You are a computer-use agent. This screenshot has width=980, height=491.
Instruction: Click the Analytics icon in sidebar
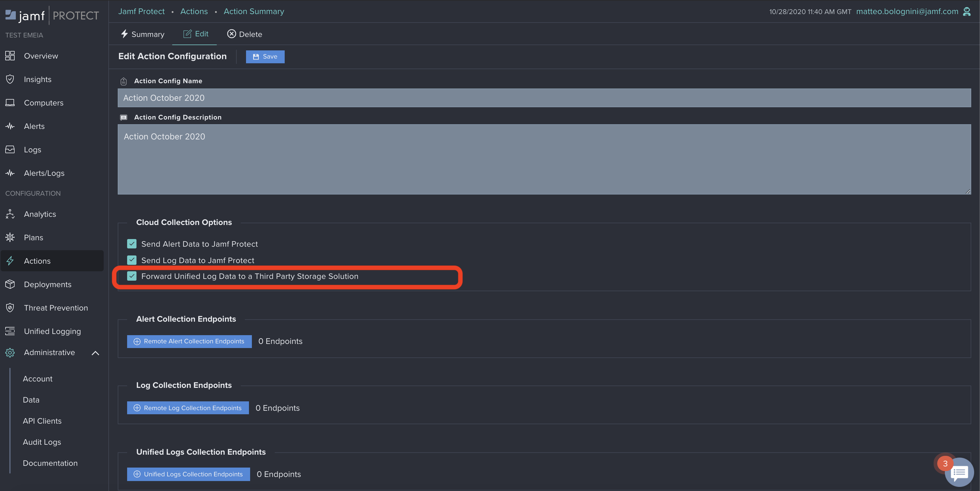10,214
